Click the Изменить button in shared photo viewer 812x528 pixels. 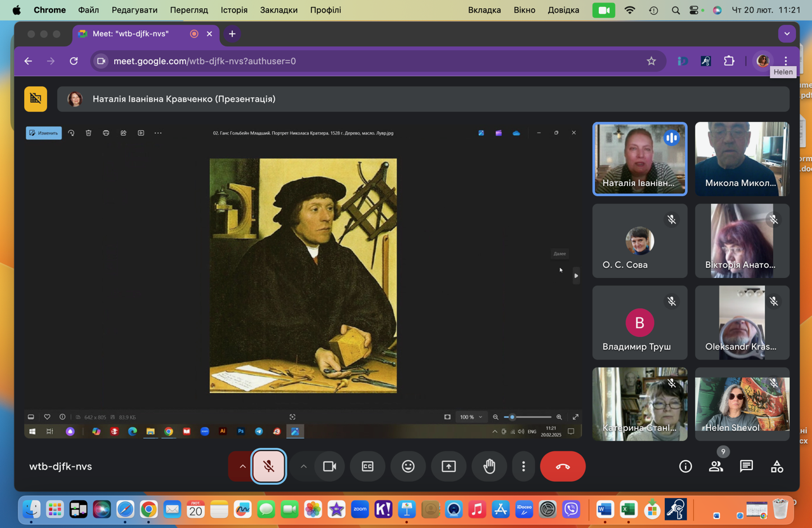[44, 133]
